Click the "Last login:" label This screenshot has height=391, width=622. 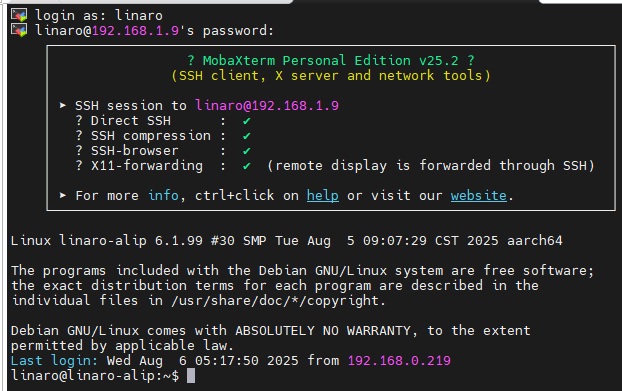[x=54, y=360]
